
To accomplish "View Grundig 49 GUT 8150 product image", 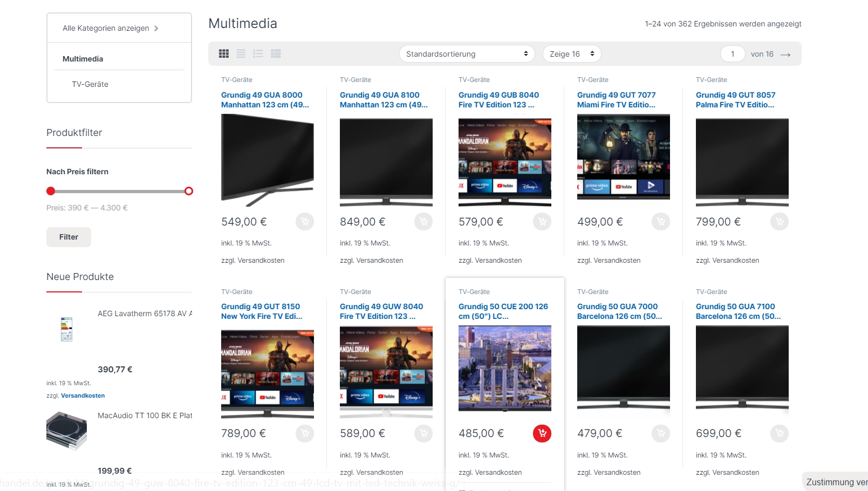I will point(268,372).
